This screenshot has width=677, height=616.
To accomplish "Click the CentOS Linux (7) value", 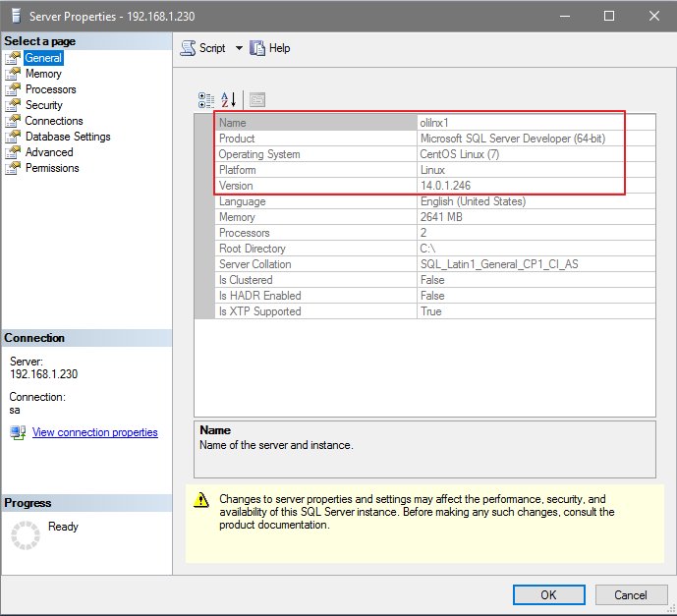I will coord(460,154).
